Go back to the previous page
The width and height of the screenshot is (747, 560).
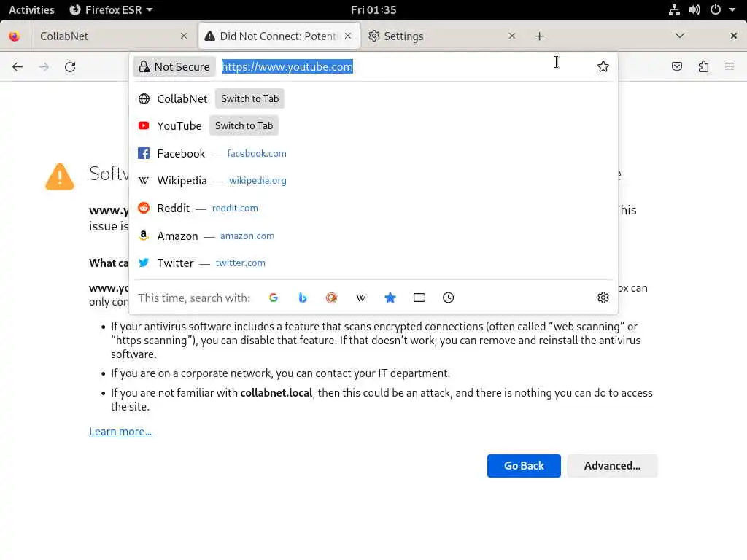[18, 66]
